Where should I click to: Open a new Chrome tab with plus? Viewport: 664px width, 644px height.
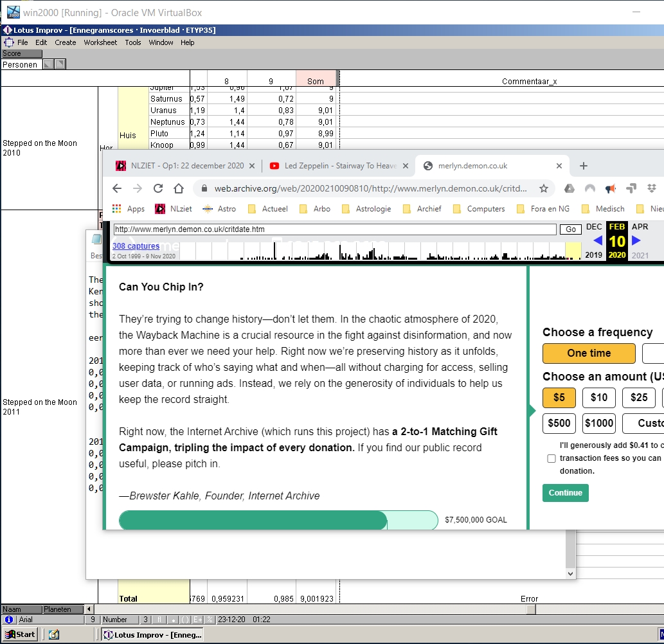[x=583, y=166]
